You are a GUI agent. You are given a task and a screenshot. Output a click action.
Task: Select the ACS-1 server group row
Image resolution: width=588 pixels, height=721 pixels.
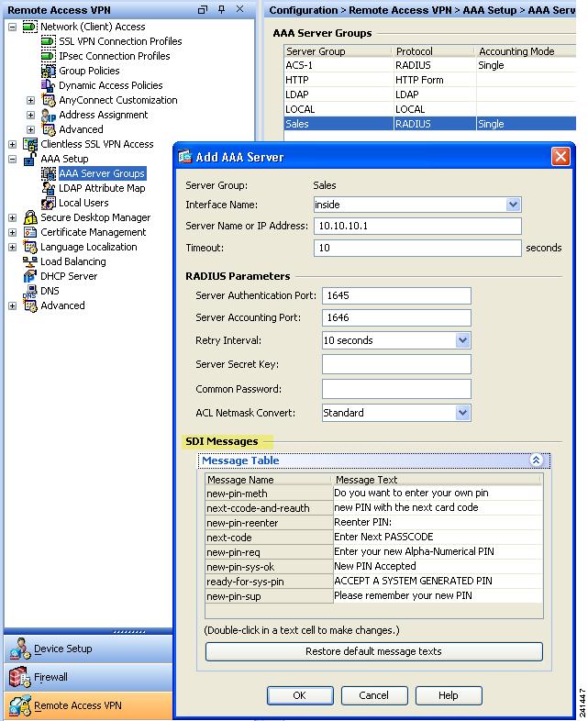[430, 65]
